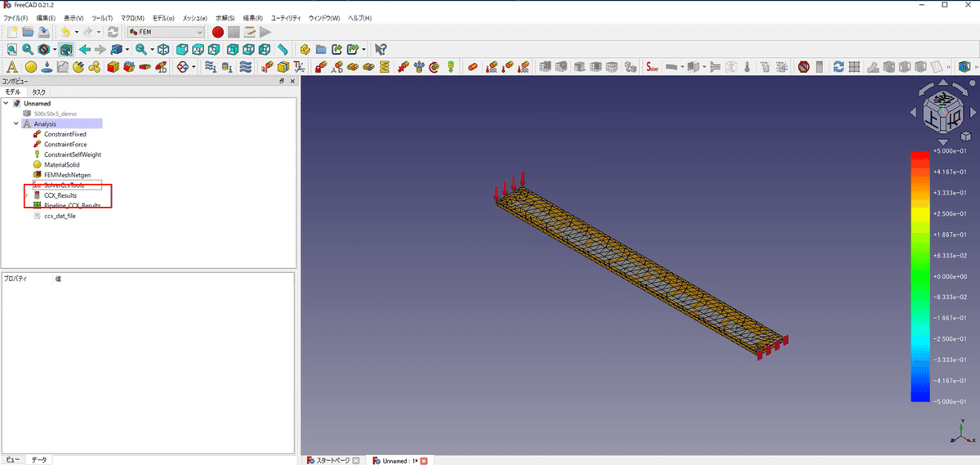The image size is (980, 465).
Task: Switch to the ビュー property tab
Action: click(x=12, y=460)
